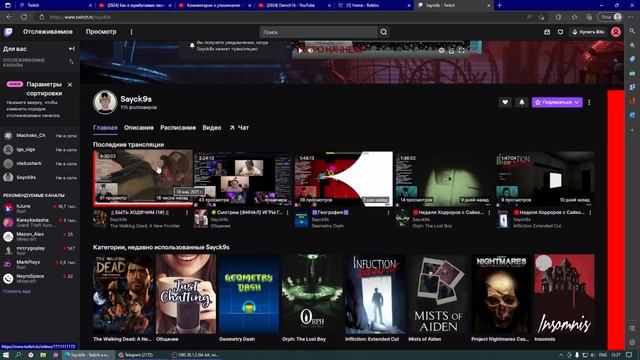Open the Prime loot crown icon

click(x=547, y=32)
